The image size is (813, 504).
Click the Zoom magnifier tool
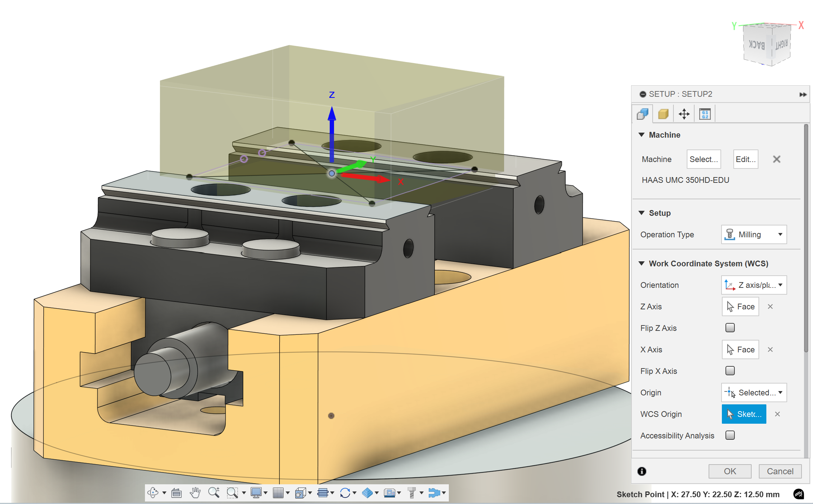pyautogui.click(x=214, y=493)
